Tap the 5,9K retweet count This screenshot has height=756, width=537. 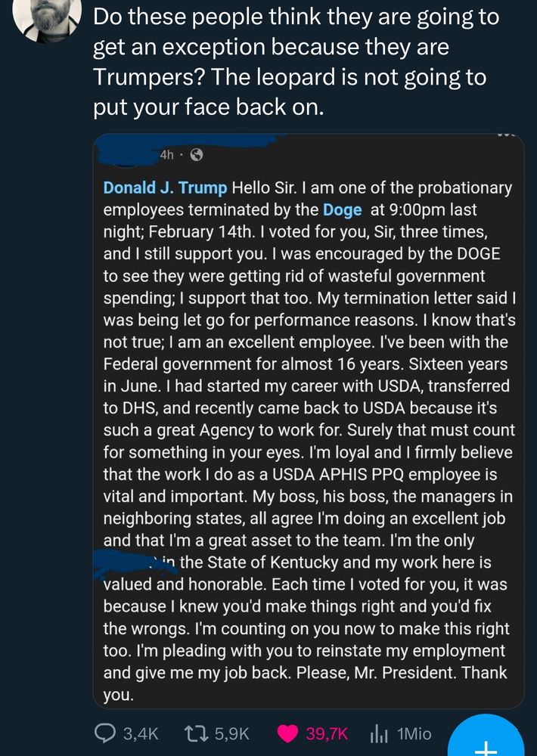(x=231, y=733)
